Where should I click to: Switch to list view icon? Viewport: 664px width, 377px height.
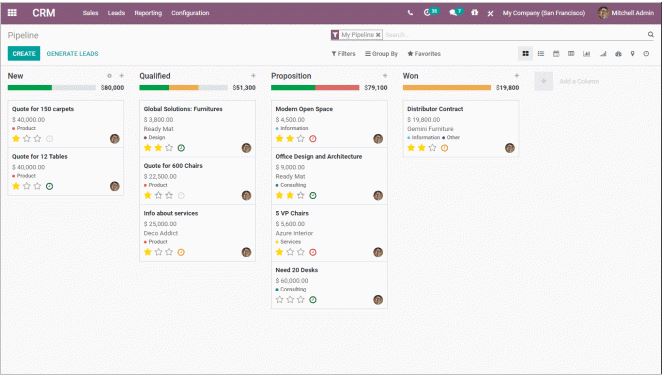541,54
